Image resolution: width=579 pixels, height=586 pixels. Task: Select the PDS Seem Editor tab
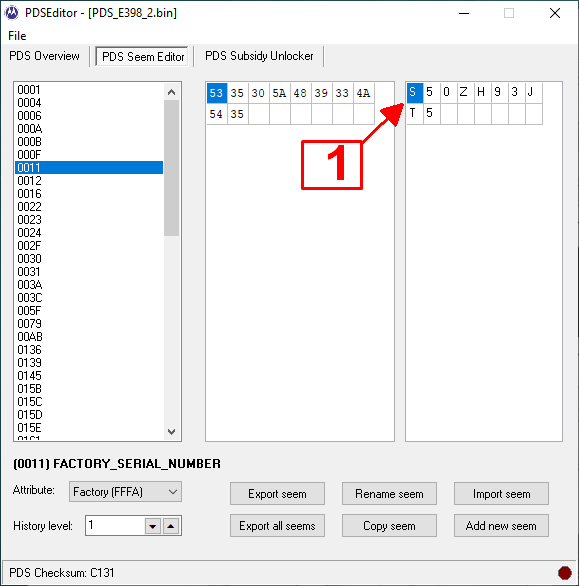[x=143, y=56]
